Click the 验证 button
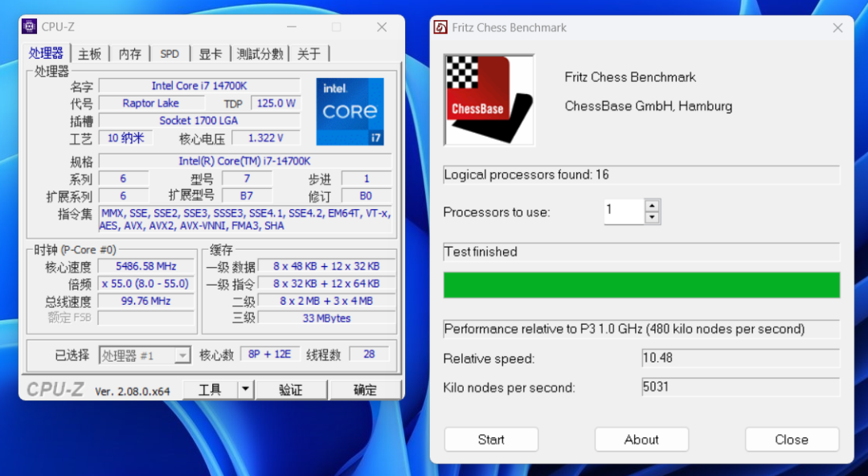This screenshot has width=868, height=476. 291,389
